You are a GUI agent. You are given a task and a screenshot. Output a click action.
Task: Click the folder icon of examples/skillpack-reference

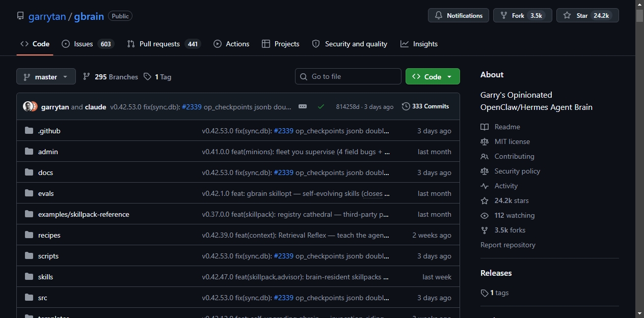pyautogui.click(x=29, y=214)
